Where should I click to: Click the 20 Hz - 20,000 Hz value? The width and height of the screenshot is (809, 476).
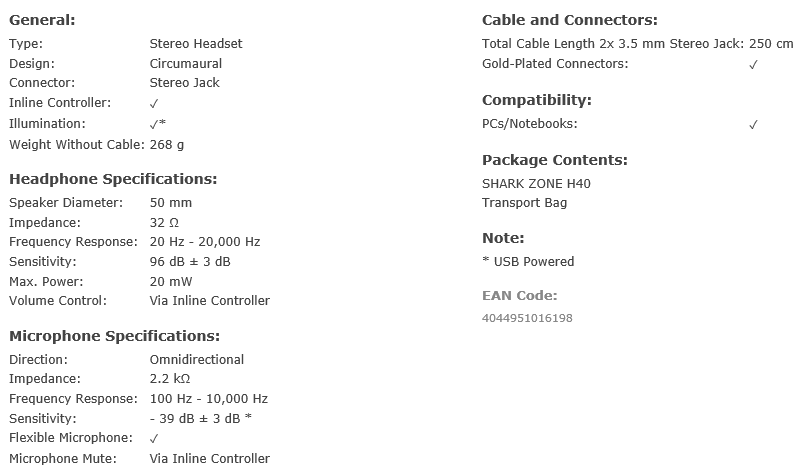tap(205, 242)
